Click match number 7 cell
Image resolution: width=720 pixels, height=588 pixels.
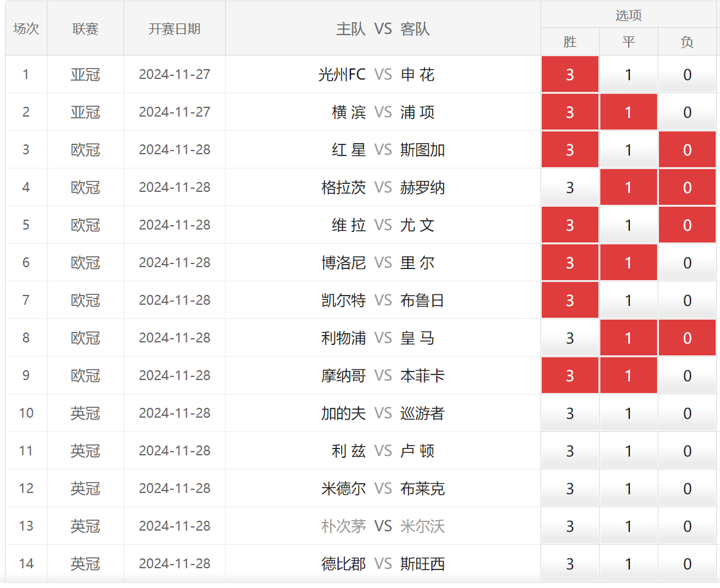point(26,300)
